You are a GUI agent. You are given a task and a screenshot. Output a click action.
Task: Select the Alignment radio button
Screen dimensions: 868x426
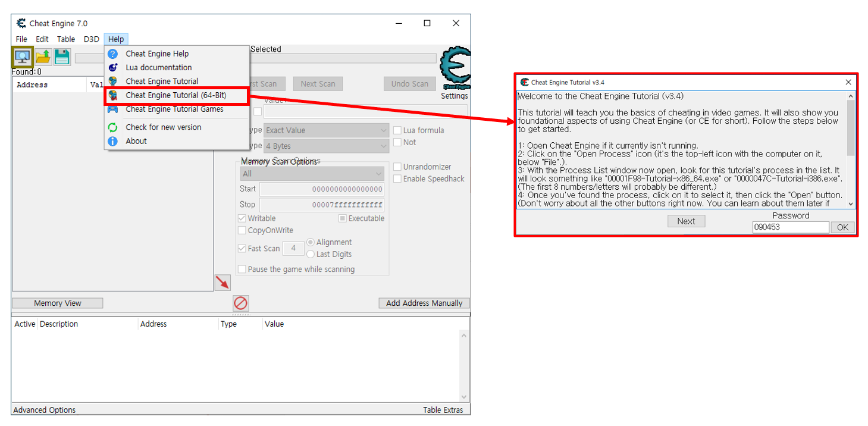(x=311, y=242)
